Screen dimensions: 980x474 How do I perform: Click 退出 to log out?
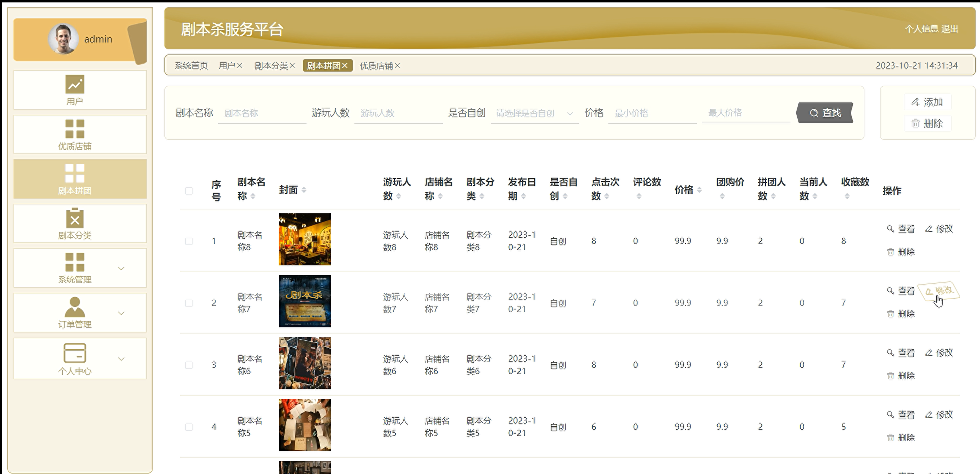tap(950, 29)
